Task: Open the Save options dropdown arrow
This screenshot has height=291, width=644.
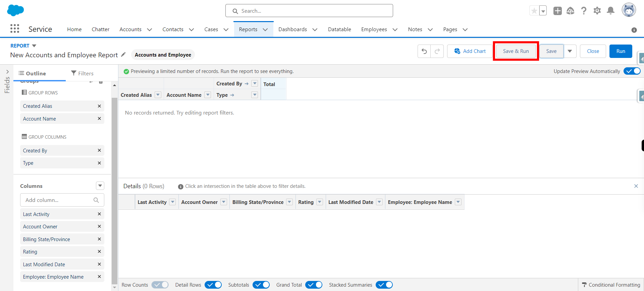Action: pos(570,51)
